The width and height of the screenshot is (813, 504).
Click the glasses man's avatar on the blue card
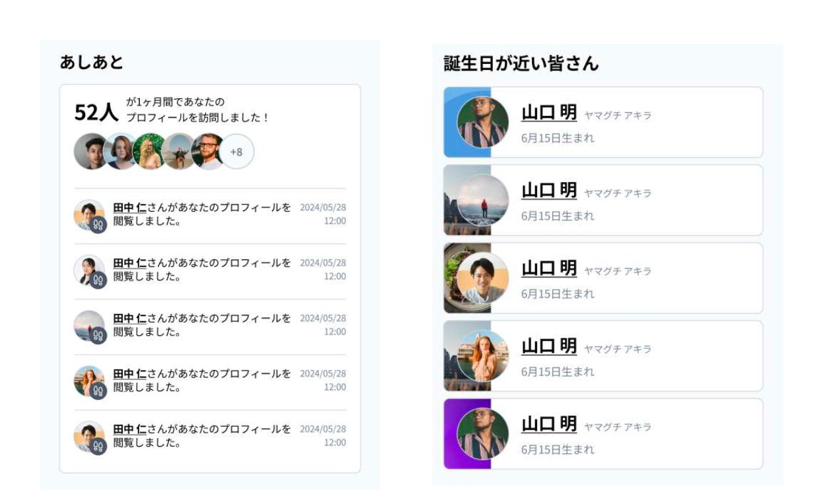[483, 122]
